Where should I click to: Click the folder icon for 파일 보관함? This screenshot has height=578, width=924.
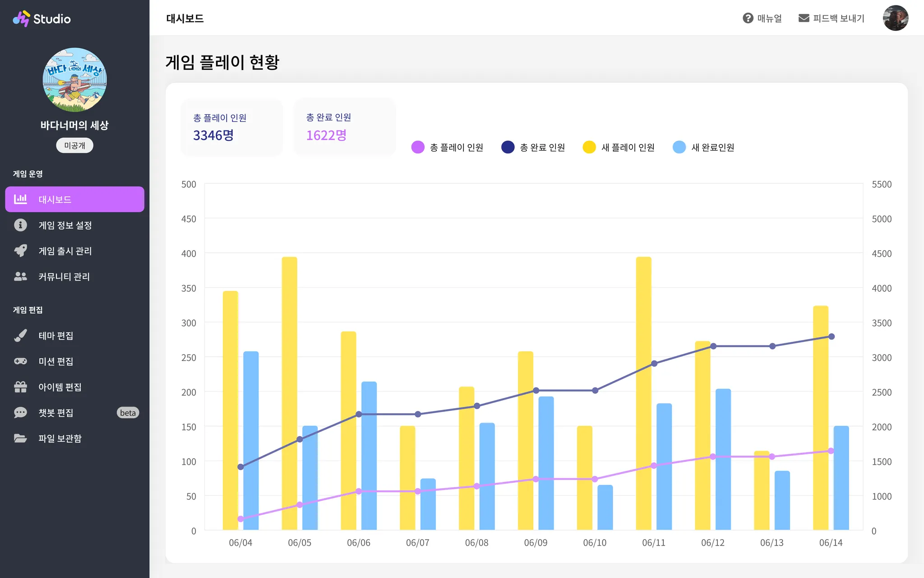coord(20,438)
